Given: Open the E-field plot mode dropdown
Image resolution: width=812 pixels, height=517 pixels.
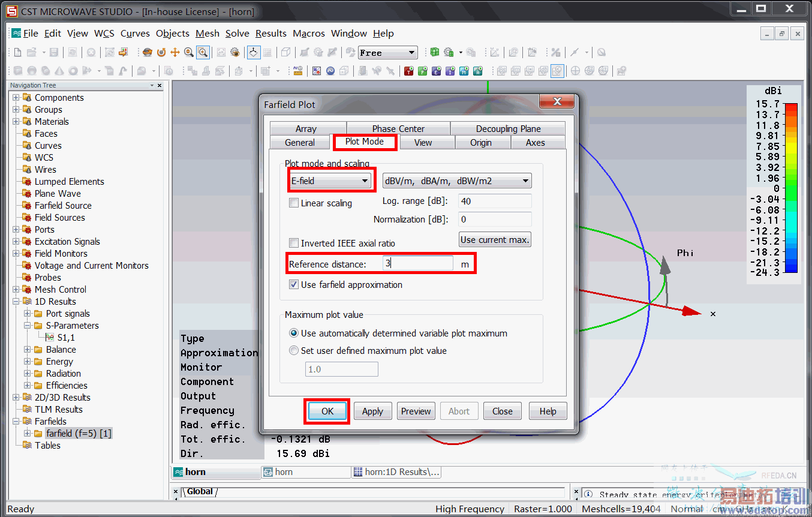Looking at the screenshot, I should (x=330, y=181).
